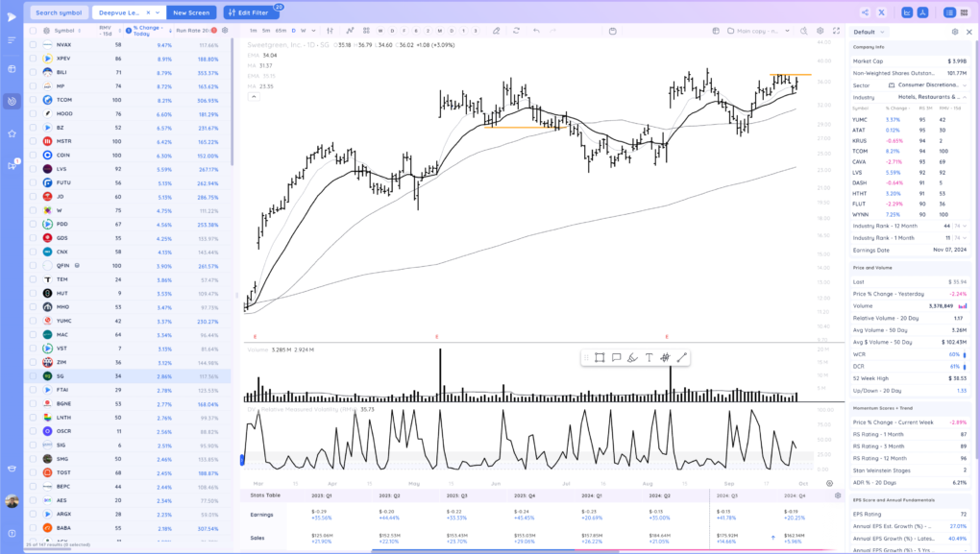Tick the checkbox beside HOOD
Image resolution: width=980 pixels, height=554 pixels.
tap(33, 113)
